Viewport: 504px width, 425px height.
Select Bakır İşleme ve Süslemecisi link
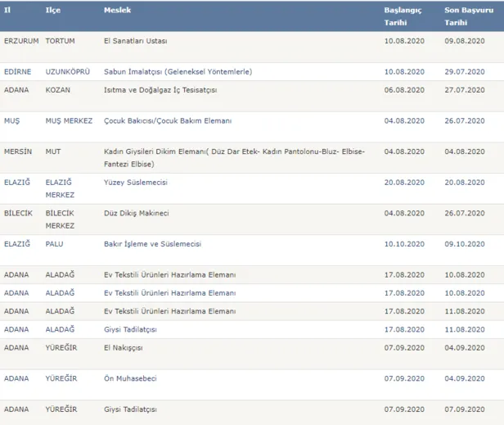click(153, 244)
